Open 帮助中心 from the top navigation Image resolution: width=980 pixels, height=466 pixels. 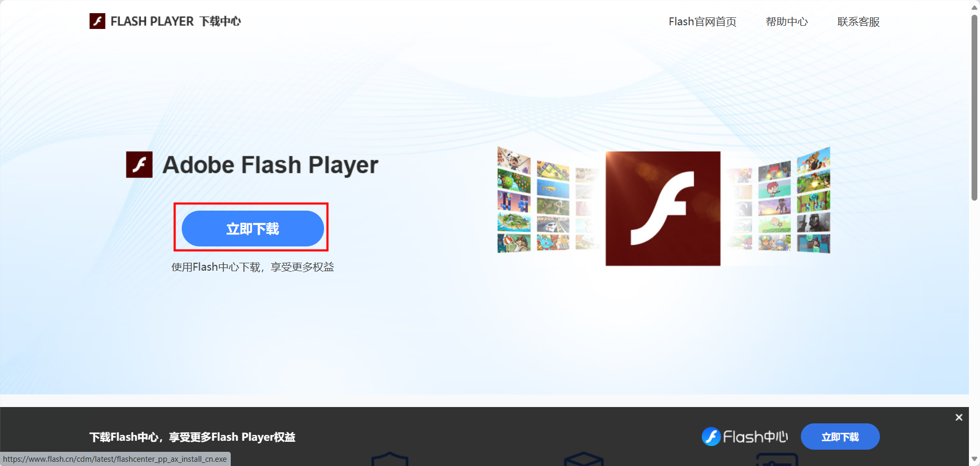click(x=787, y=22)
